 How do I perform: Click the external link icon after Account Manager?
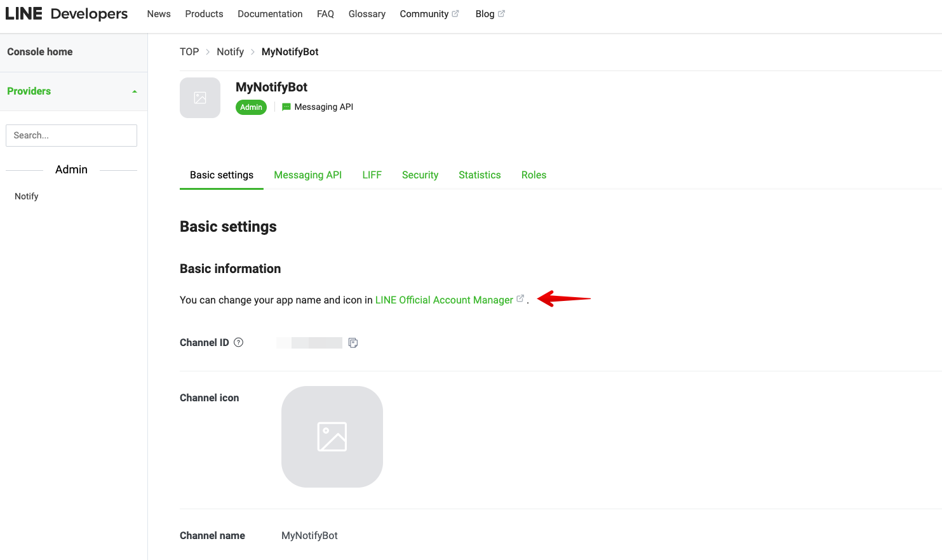(520, 298)
